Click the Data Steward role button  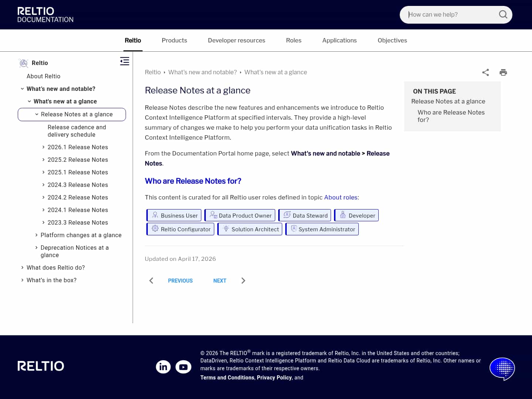pyautogui.click(x=305, y=215)
